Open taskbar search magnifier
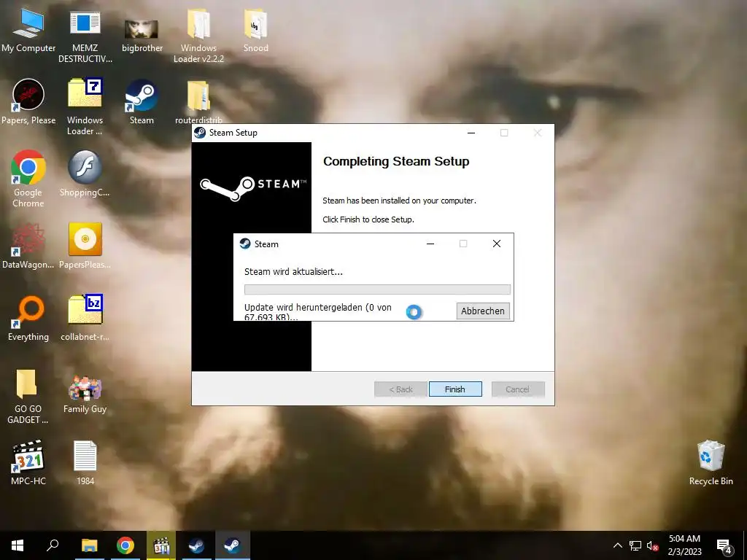This screenshot has width=747, height=560. coord(53,545)
